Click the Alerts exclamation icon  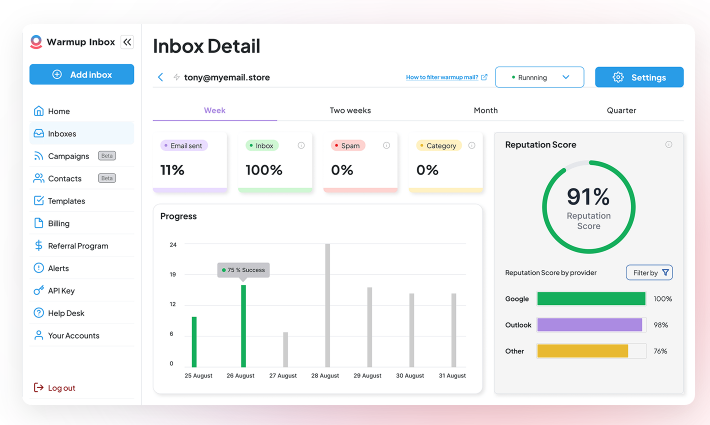click(39, 268)
